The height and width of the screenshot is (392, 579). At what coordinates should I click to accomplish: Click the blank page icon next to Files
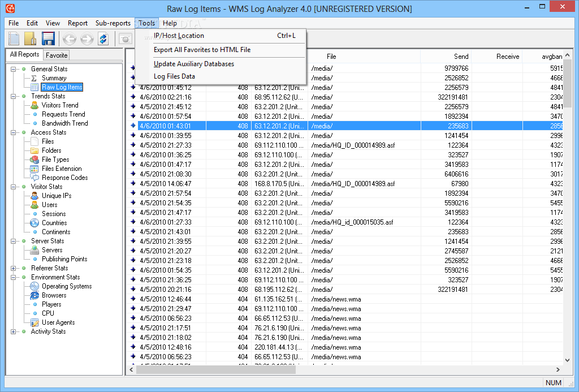pyautogui.click(x=34, y=141)
